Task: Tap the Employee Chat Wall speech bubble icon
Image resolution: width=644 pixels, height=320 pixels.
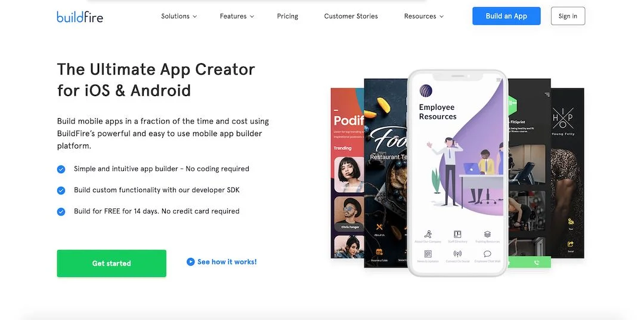Action: coord(487,254)
